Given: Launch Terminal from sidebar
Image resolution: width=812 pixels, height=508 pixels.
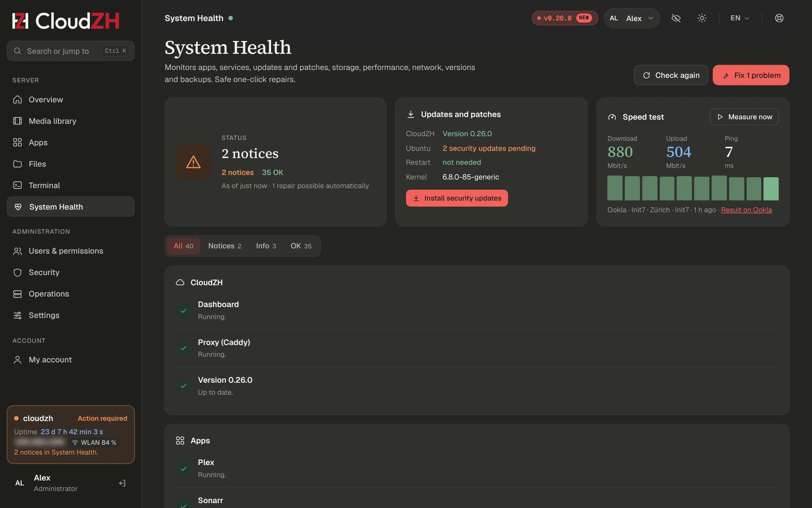Looking at the screenshot, I should (x=71, y=185).
